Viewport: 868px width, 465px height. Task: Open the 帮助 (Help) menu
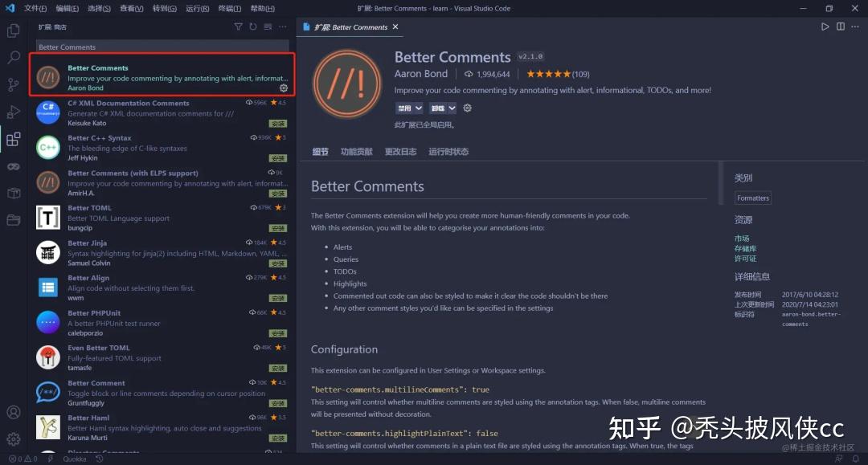(x=262, y=8)
